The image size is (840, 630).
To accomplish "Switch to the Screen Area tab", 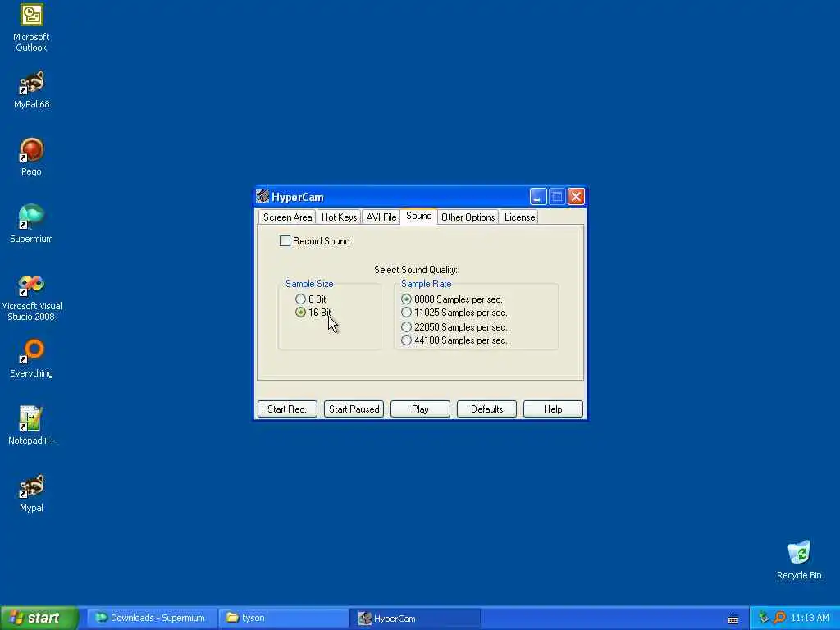I will 287,217.
